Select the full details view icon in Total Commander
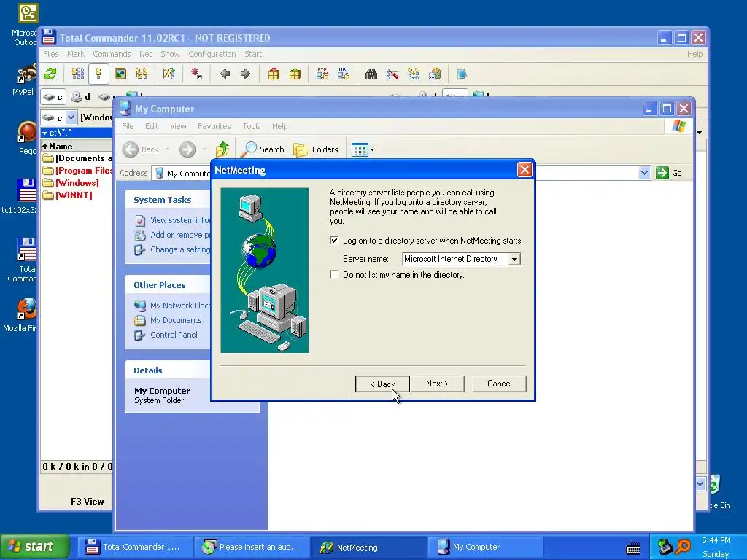 click(x=98, y=74)
